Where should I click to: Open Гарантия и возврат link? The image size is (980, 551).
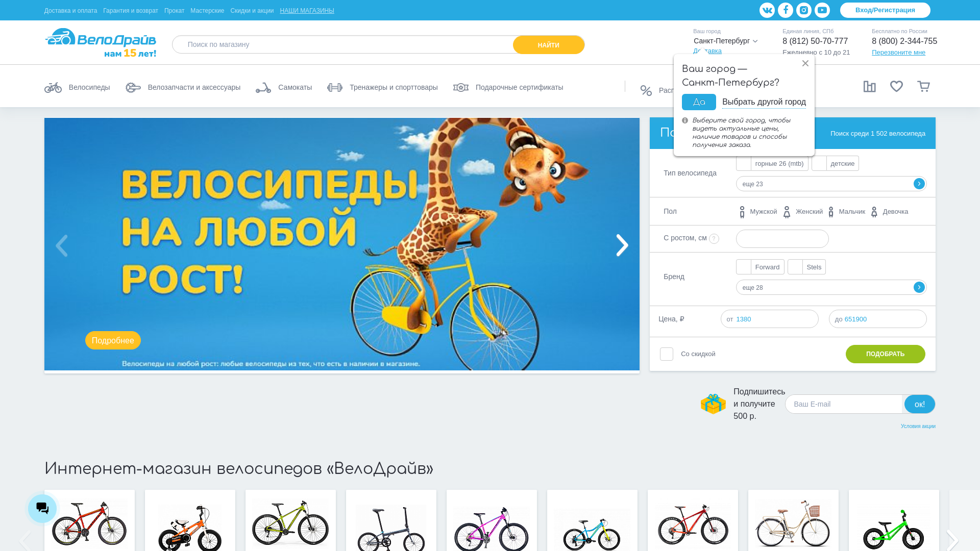click(131, 11)
